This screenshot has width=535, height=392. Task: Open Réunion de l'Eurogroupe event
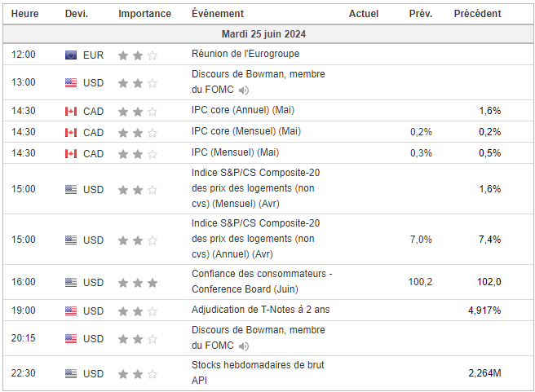[x=245, y=55]
